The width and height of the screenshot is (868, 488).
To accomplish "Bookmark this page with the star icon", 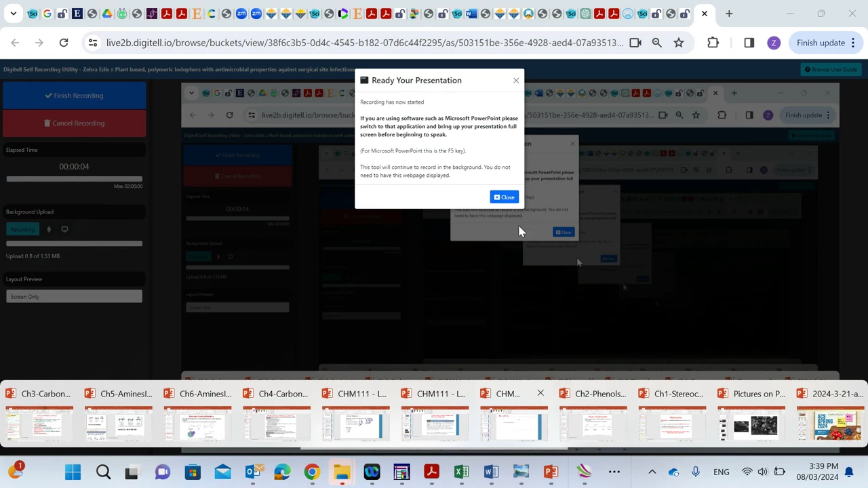I will [679, 43].
